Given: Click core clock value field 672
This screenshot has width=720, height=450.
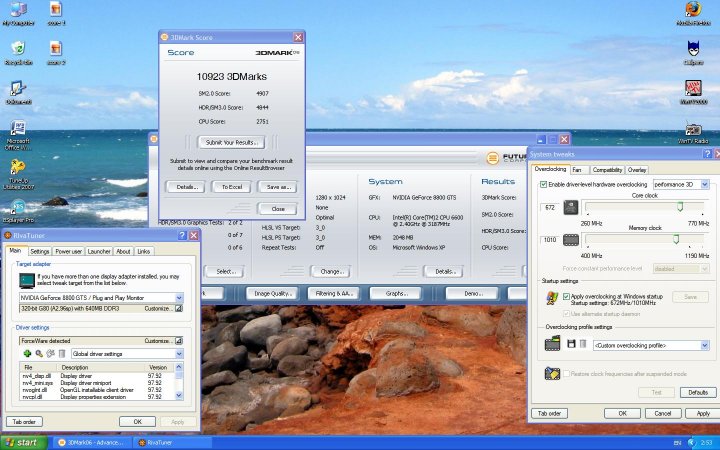Looking at the screenshot, I should coord(550,208).
